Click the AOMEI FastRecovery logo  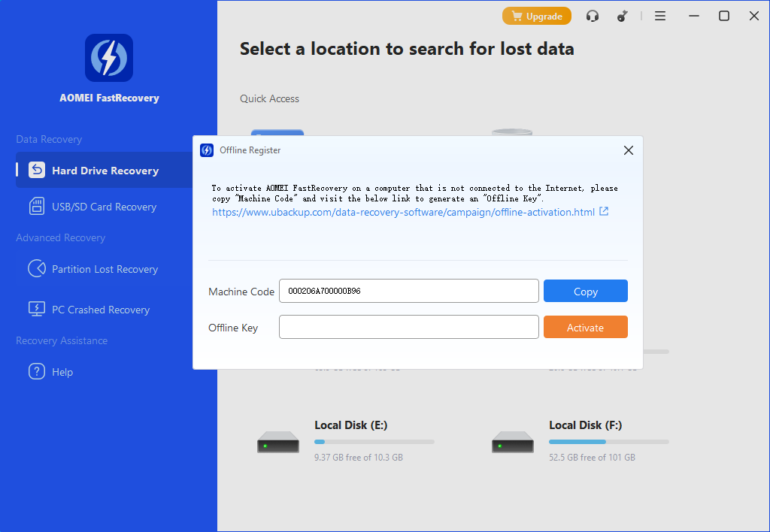click(x=109, y=58)
